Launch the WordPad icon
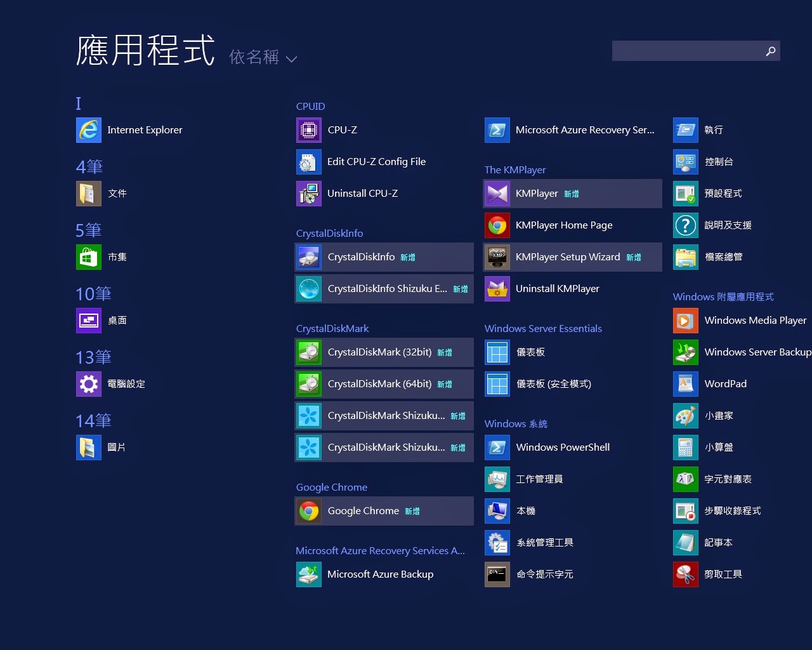Image resolution: width=812 pixels, height=650 pixels. (x=686, y=384)
